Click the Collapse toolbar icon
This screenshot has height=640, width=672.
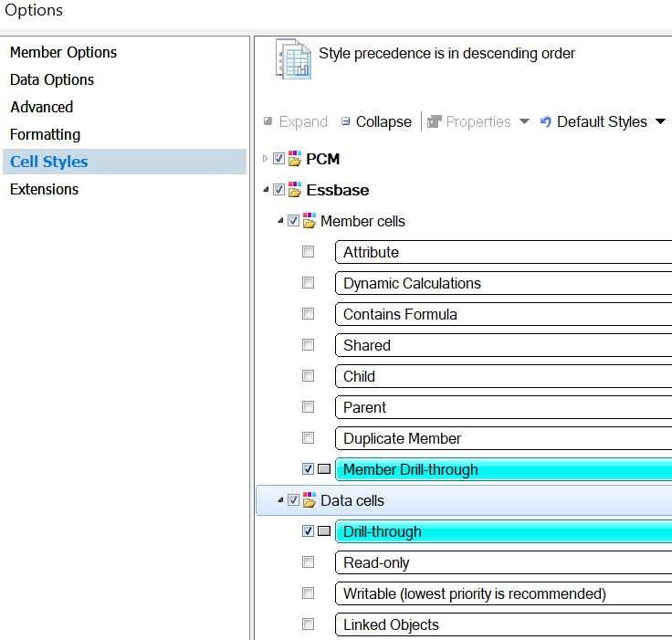pos(345,121)
